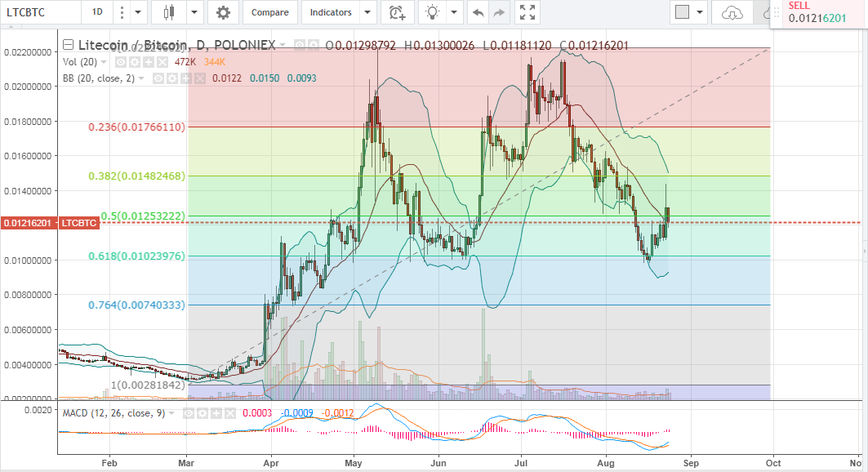
Task: Open the chart layout dropdown arrow
Action: (x=700, y=12)
